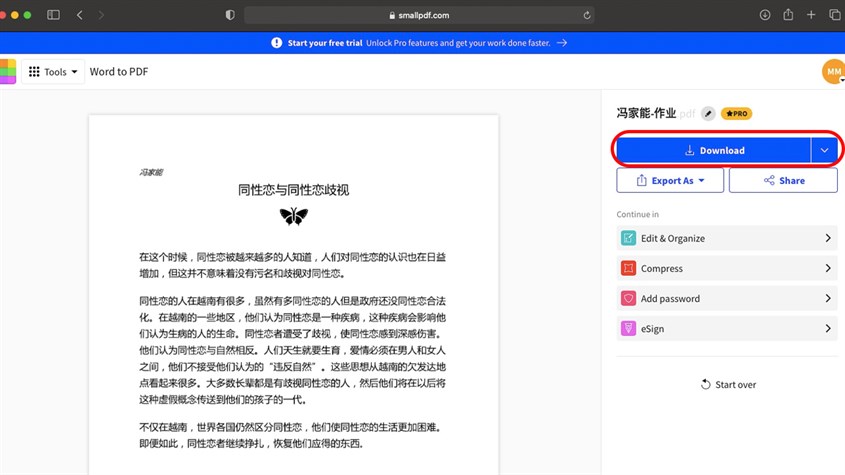Click the Word to PDF title
Screen dimensions: 845x475
click(119, 72)
